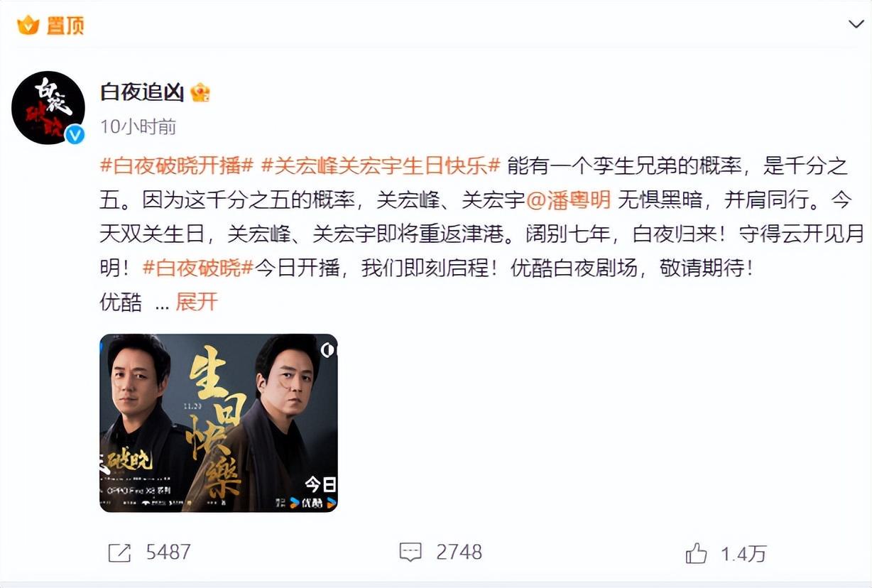Open the 白夜追凶 profile avatar
The image size is (872, 588).
pyautogui.click(x=48, y=108)
